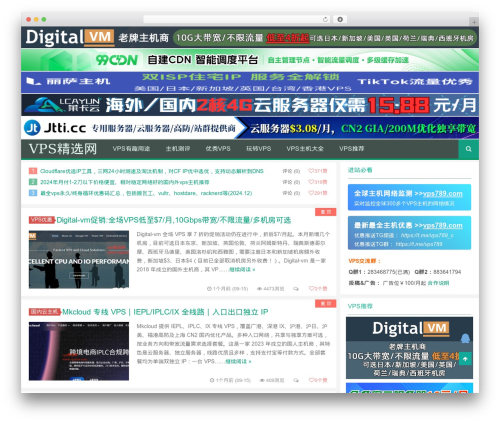Click the red 国内云主机 category tag
This screenshot has height=423, width=500.
pos(45,312)
